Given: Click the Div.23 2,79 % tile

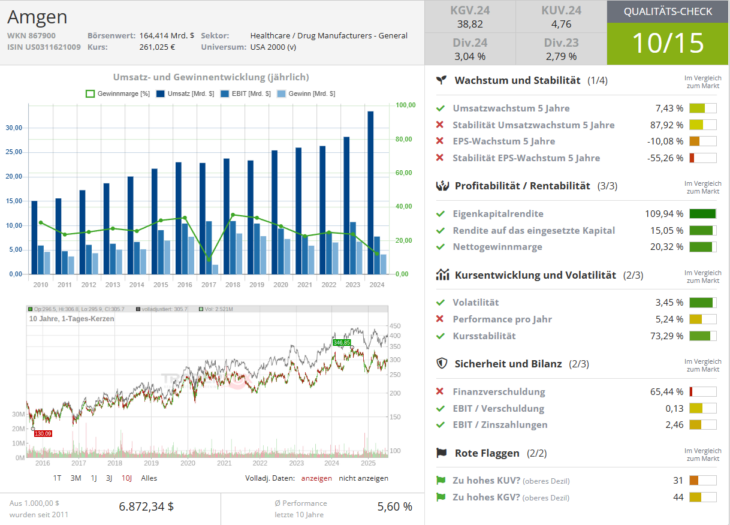Looking at the screenshot, I should (x=561, y=49).
